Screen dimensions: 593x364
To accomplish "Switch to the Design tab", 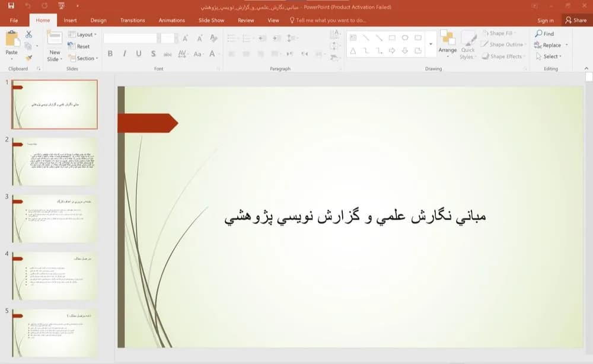I will (98, 20).
